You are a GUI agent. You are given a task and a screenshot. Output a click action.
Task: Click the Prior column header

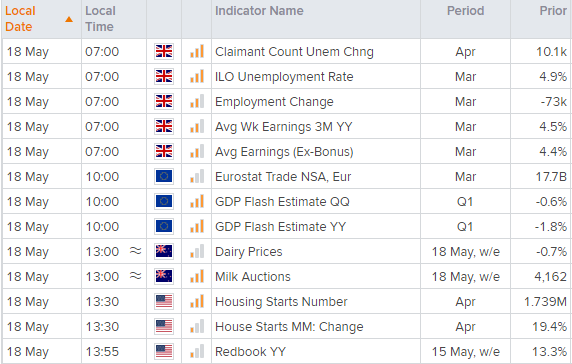point(553,11)
